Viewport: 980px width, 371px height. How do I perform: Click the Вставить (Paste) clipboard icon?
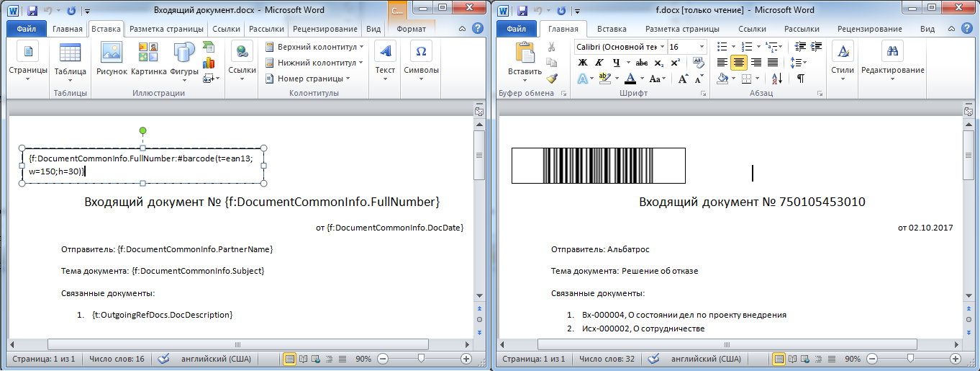pos(525,58)
